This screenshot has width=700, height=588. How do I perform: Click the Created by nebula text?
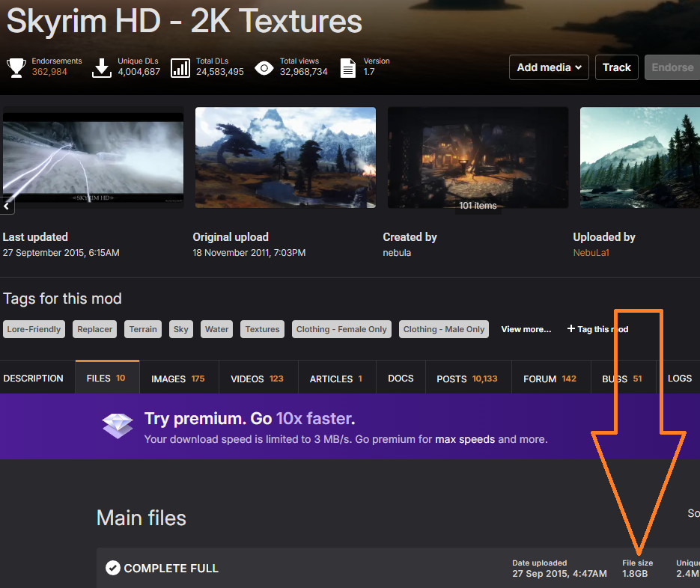tap(397, 253)
